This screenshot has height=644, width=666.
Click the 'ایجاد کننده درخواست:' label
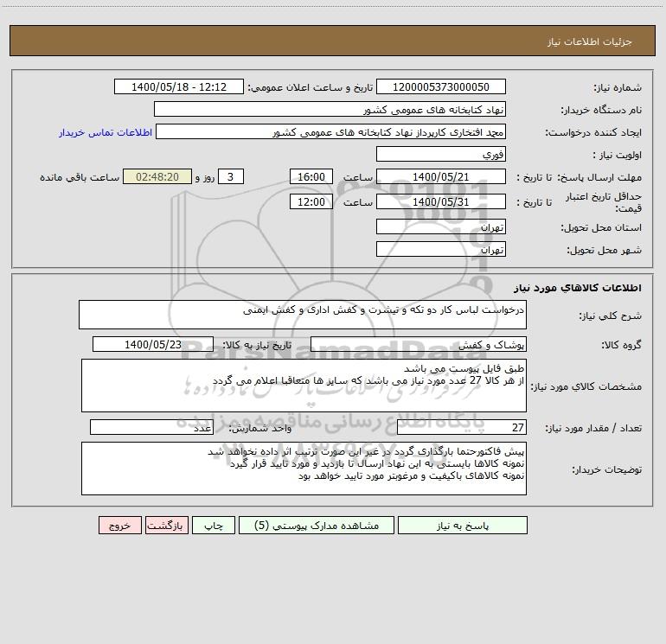pyautogui.click(x=593, y=133)
